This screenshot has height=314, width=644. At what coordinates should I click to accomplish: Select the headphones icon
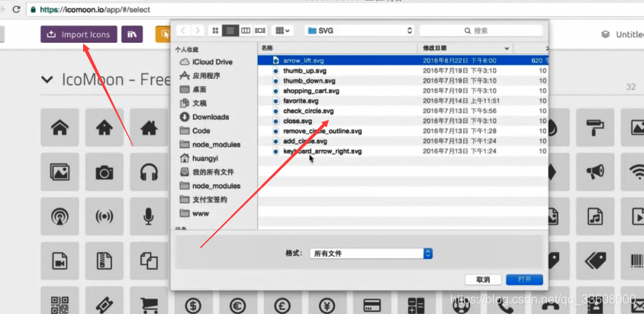point(149,172)
